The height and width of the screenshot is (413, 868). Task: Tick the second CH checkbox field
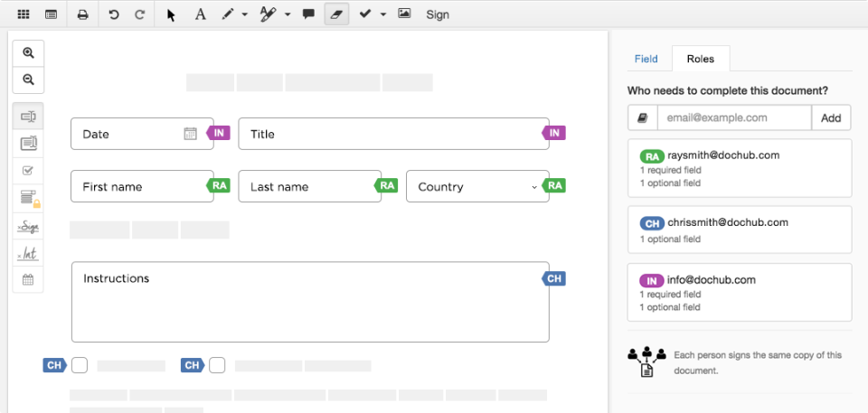(x=217, y=365)
